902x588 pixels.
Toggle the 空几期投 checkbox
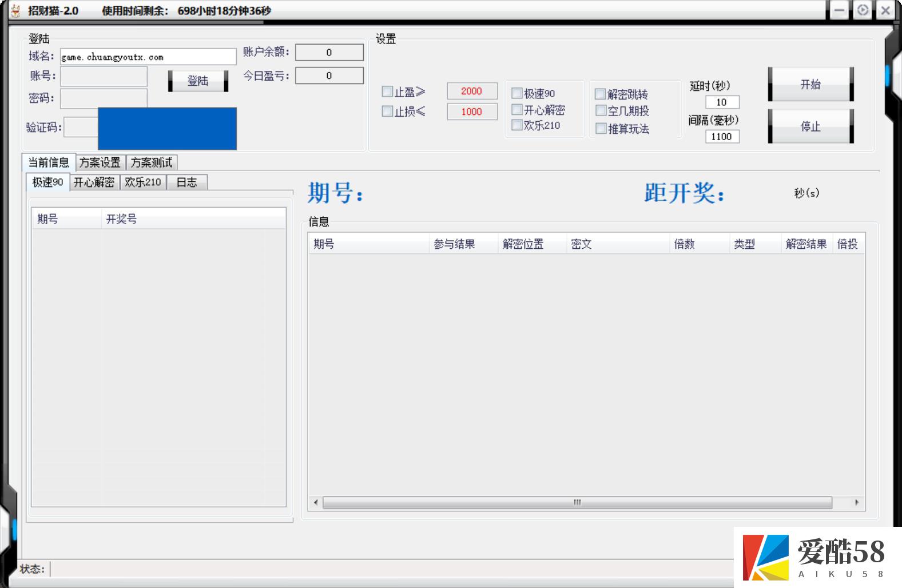point(601,110)
